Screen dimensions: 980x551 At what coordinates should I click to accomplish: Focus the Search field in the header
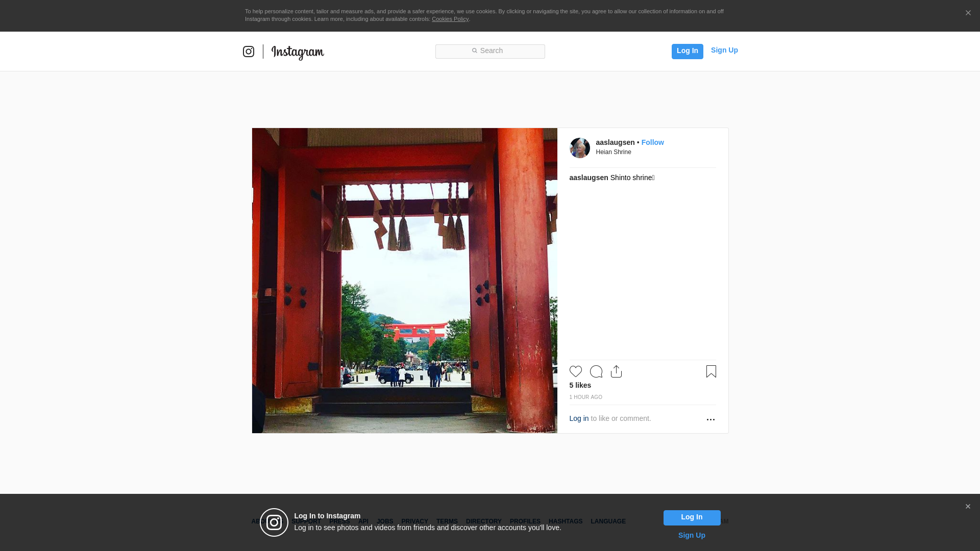coord(490,51)
